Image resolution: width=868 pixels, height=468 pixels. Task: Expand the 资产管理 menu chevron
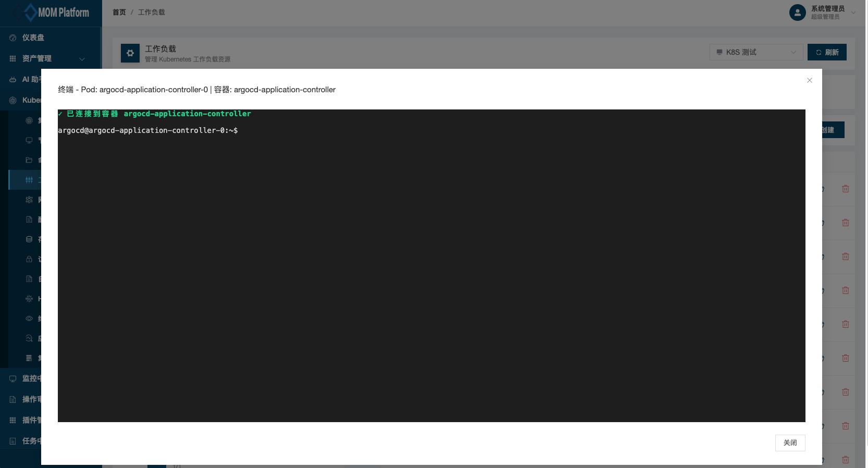tap(82, 59)
